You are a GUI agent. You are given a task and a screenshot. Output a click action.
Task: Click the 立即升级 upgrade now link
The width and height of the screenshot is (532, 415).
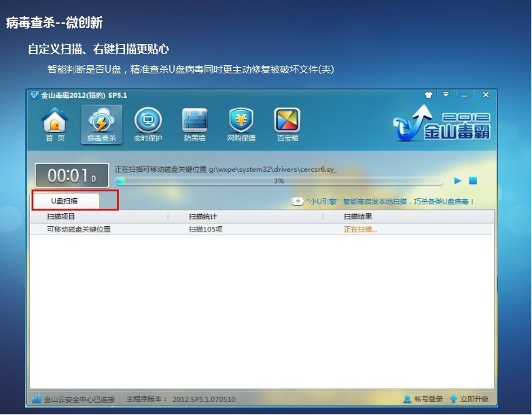coord(469,399)
